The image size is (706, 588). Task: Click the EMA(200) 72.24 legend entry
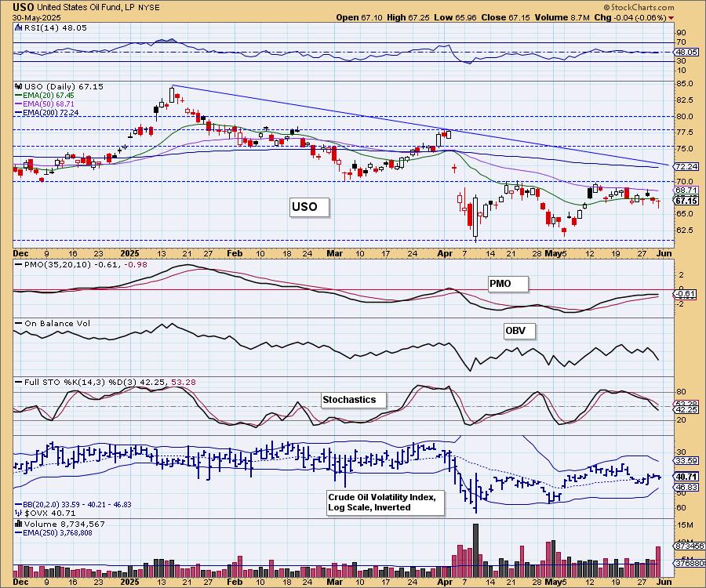point(50,112)
